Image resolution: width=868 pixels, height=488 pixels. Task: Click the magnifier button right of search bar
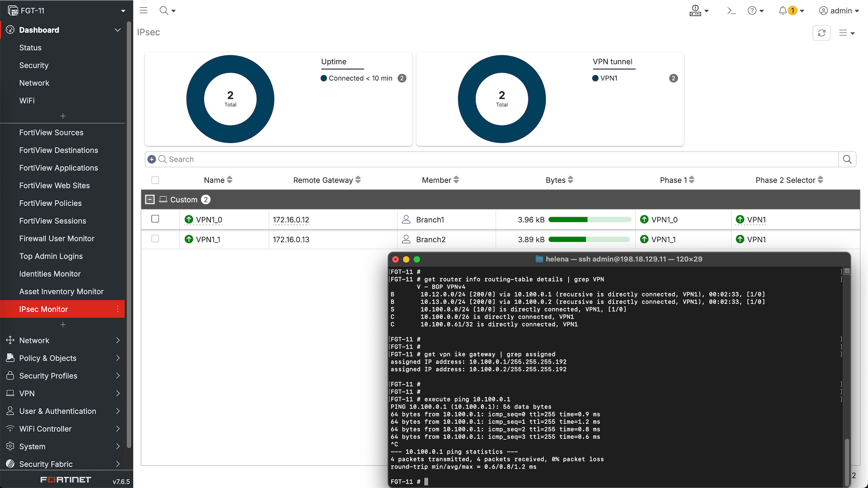coord(847,159)
